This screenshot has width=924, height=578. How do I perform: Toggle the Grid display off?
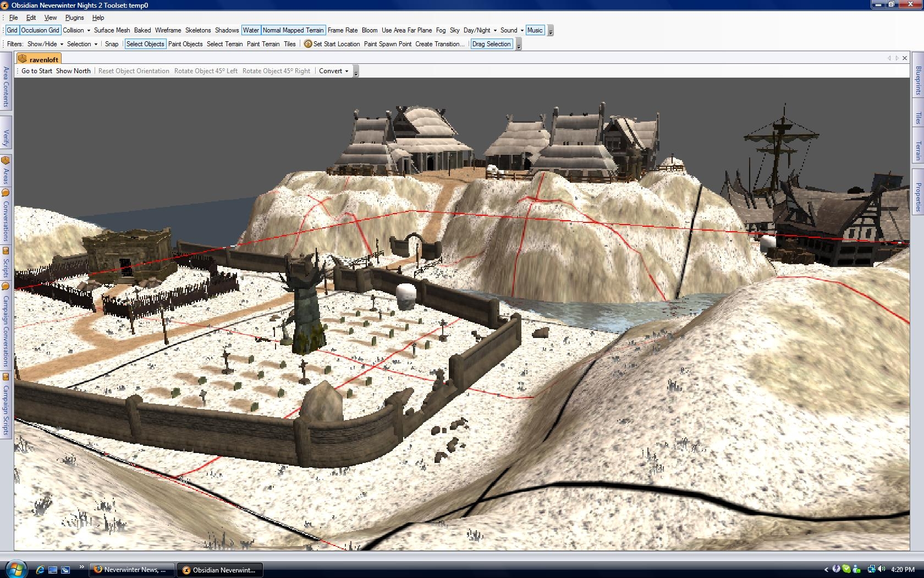point(12,30)
